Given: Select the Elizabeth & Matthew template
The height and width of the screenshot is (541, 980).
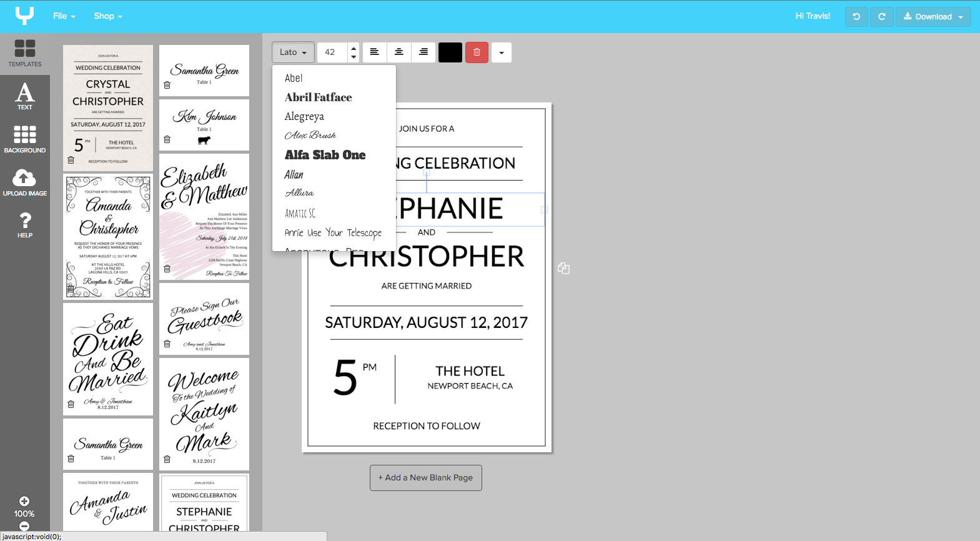Looking at the screenshot, I should [204, 216].
